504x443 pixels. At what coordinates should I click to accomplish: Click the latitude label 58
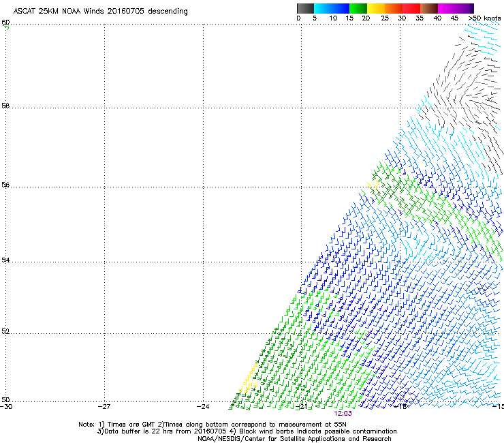click(5, 106)
